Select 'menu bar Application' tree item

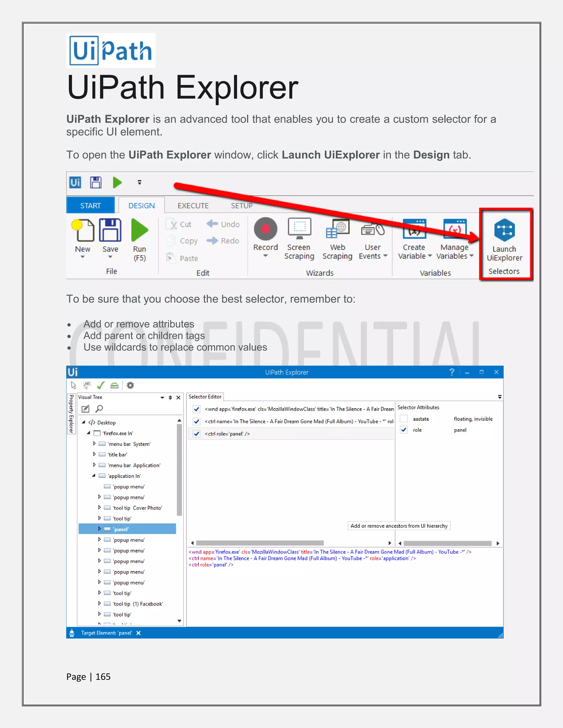pos(134,465)
